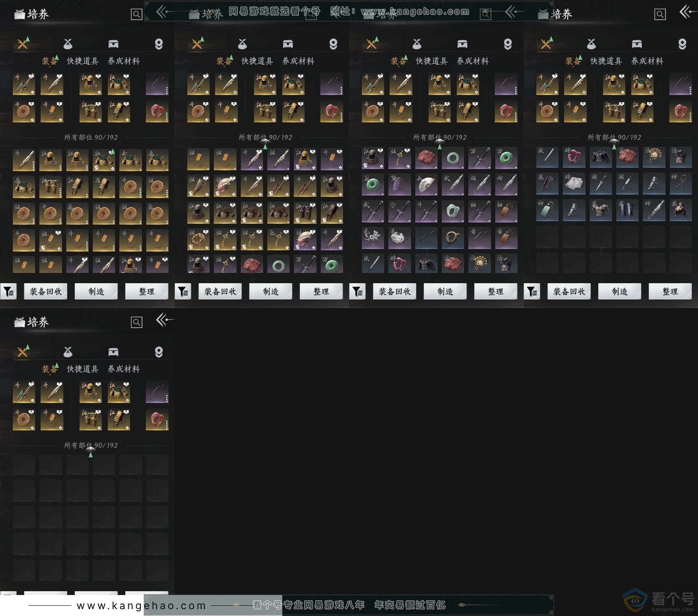Select gold ring item in third panel

coord(453,238)
